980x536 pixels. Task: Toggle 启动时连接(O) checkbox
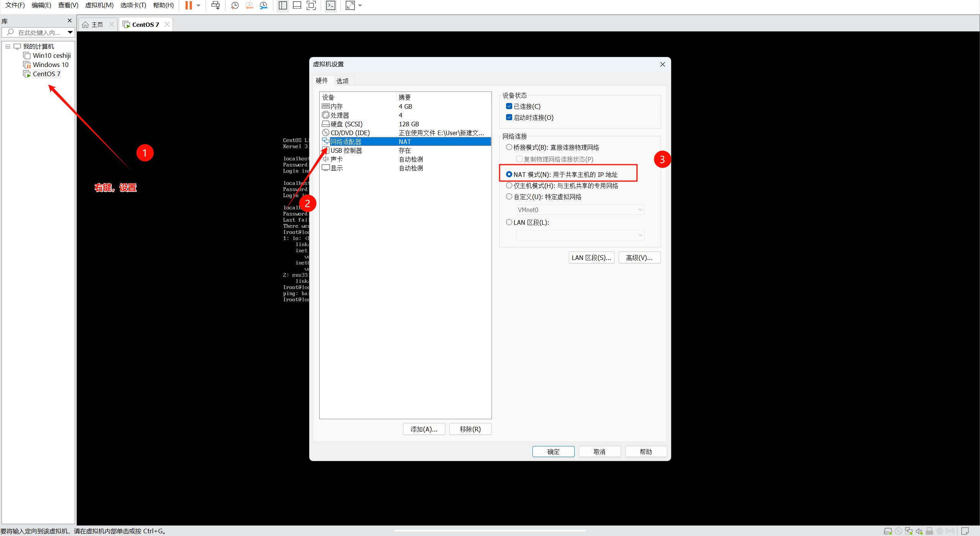click(x=509, y=118)
